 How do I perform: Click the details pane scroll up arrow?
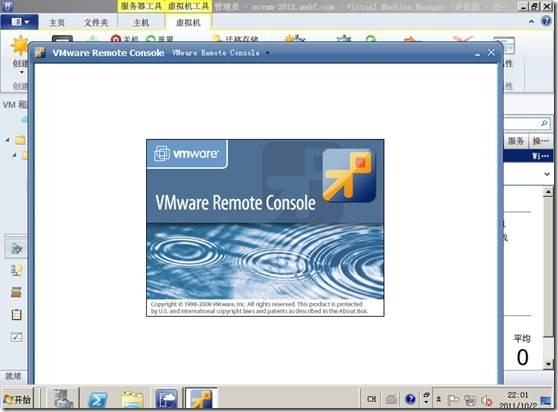click(548, 192)
